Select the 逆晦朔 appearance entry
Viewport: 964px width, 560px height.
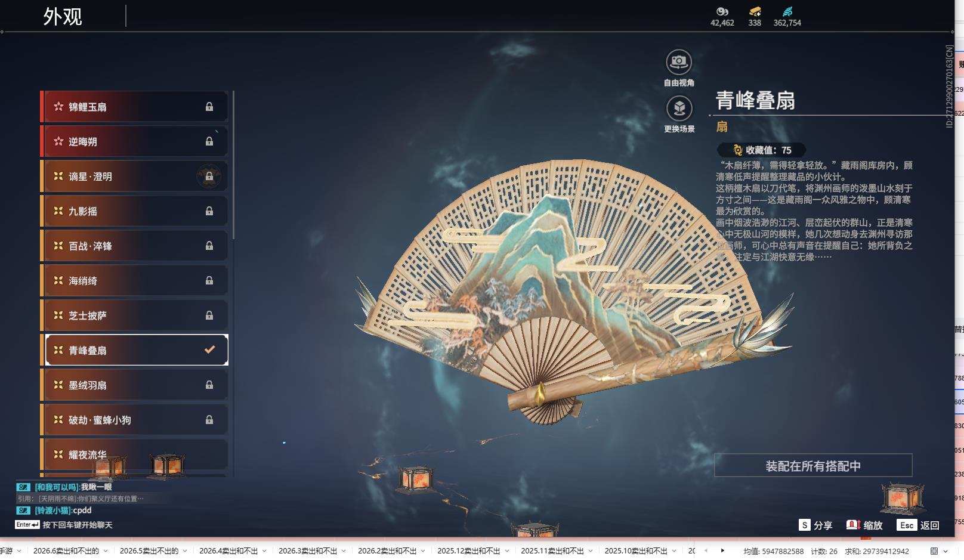coord(134,141)
